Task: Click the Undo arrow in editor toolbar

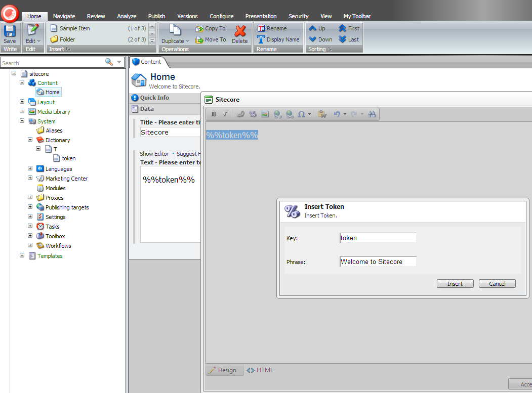Action: [337, 114]
